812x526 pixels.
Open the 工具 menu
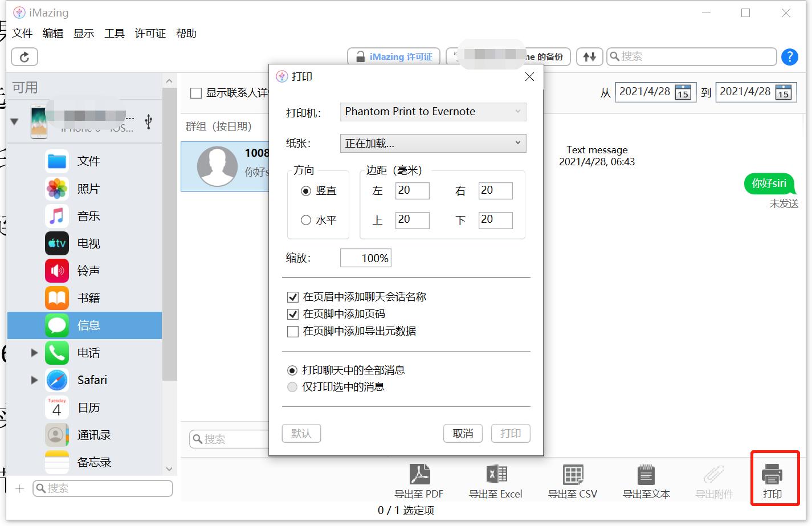coord(114,33)
